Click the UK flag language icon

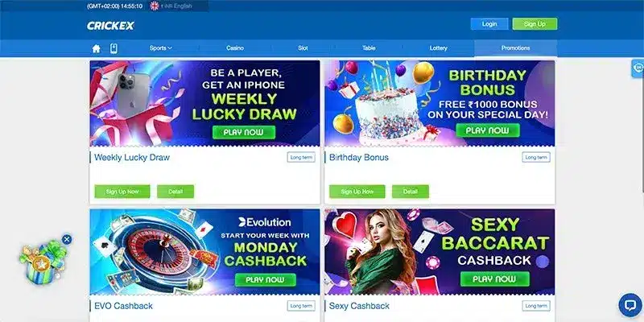(155, 6)
